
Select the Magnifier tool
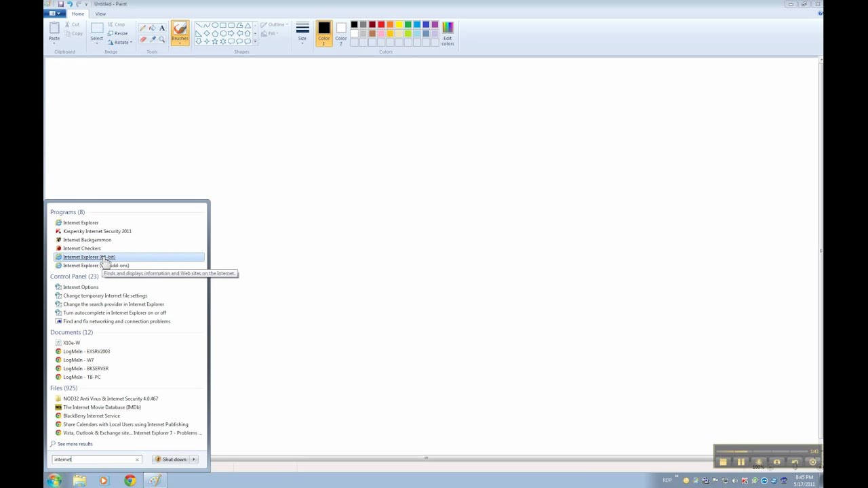(x=161, y=39)
